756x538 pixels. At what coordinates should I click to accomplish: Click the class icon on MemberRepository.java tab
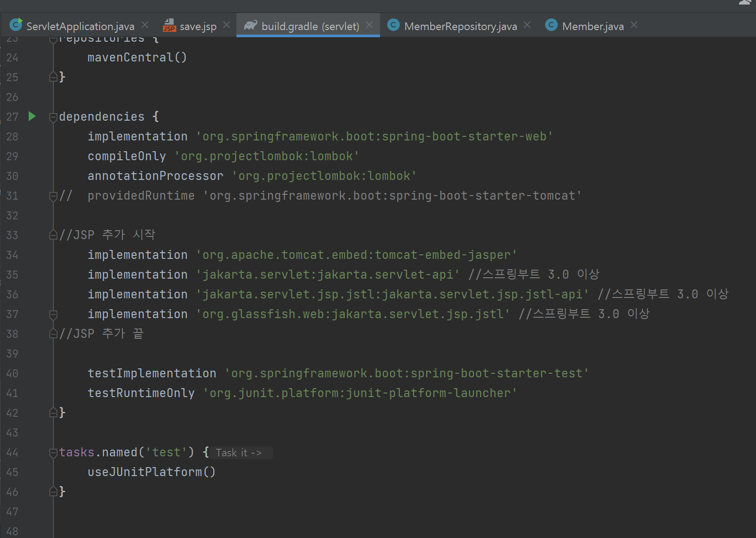click(393, 25)
